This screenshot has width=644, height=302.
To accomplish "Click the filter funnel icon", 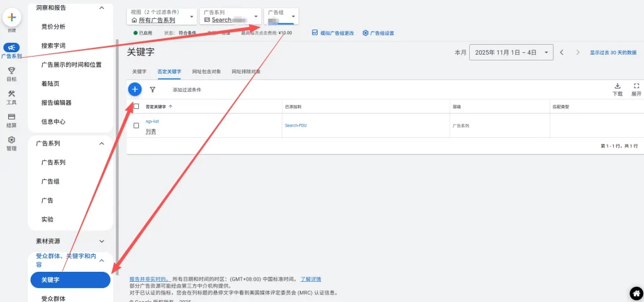I will pyautogui.click(x=152, y=89).
